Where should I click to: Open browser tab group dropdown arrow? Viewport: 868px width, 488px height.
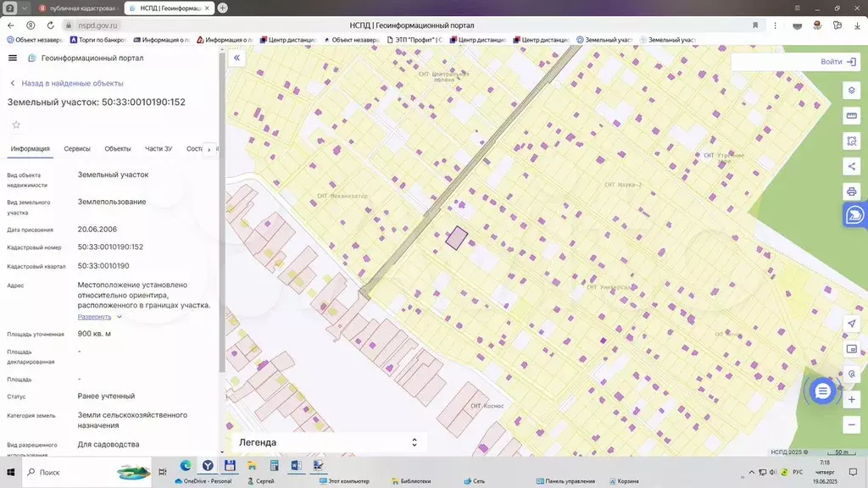pyautogui.click(x=25, y=8)
